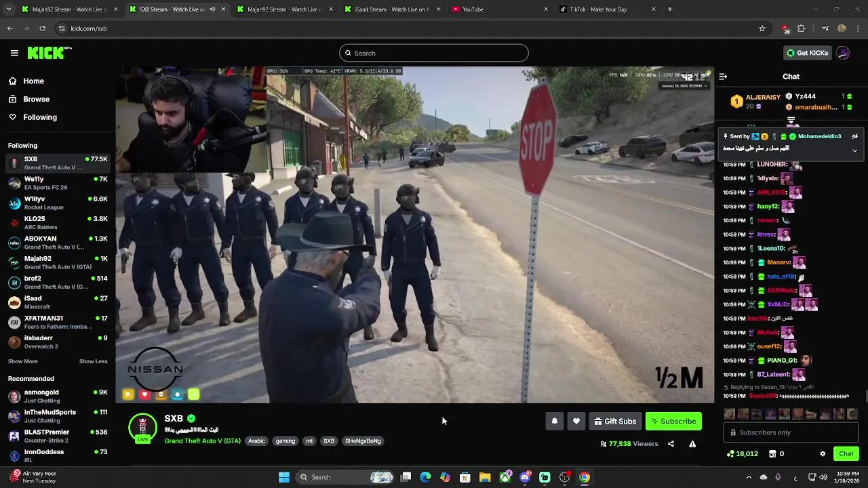Open ABOKYAN channel in Following list
Image resolution: width=868 pixels, height=488 pixels.
point(58,243)
